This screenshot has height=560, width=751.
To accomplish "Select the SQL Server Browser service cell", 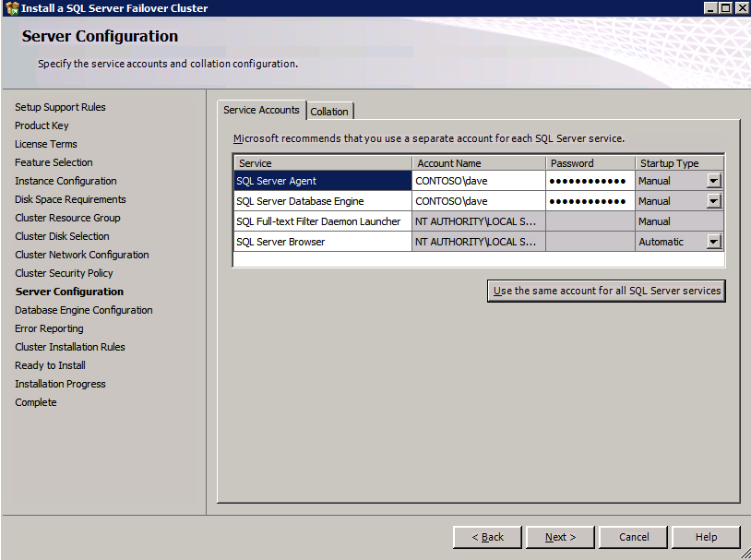I will (x=322, y=242).
